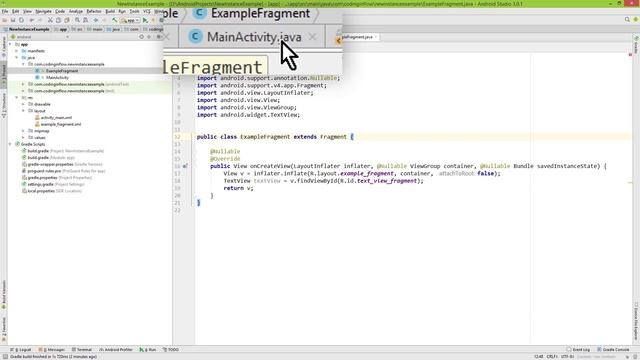640x360 pixels.
Task: Open the Edit menu
Action: (x=16, y=11)
